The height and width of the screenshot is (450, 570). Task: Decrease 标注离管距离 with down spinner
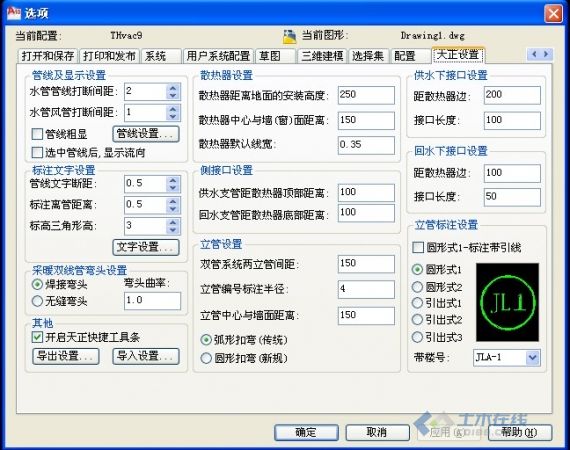pyautogui.click(x=173, y=209)
